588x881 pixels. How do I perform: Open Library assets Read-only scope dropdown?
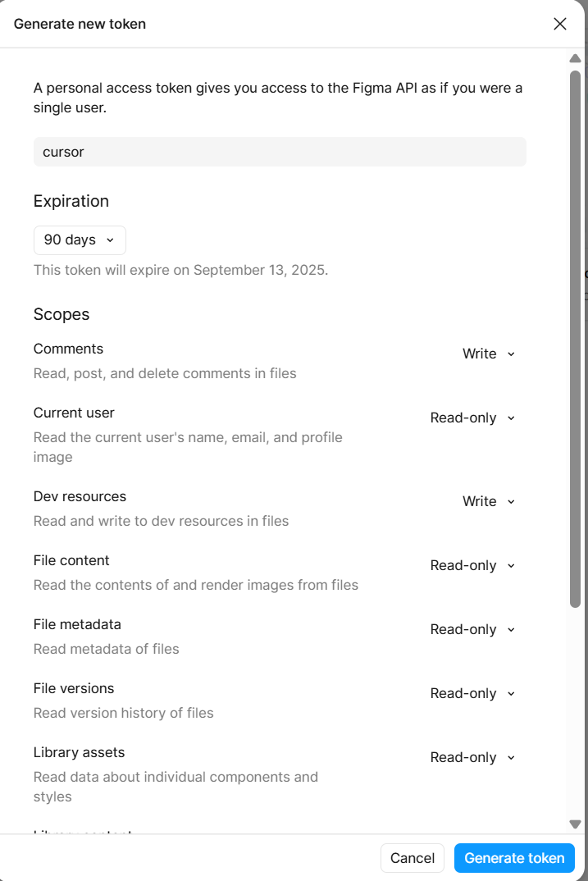[x=472, y=757]
